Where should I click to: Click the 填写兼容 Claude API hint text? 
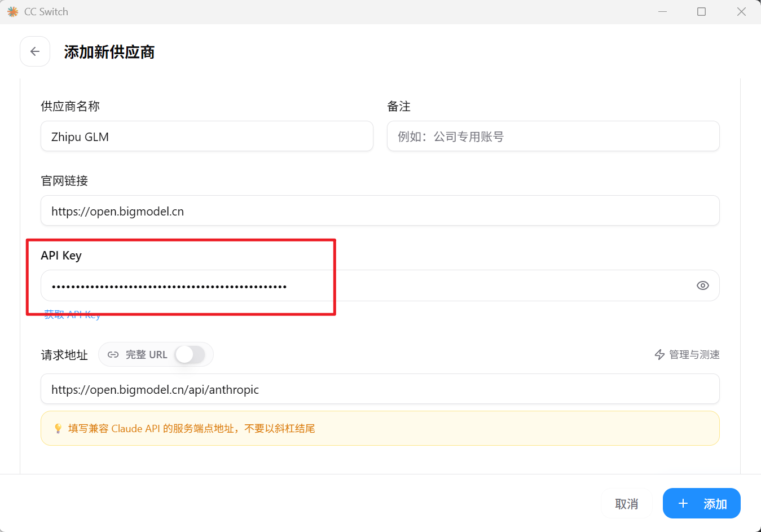(192, 428)
